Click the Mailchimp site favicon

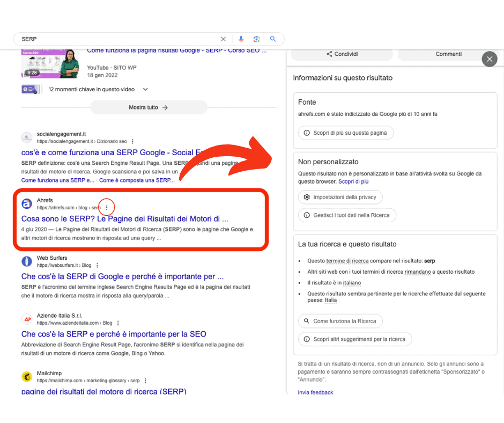[x=27, y=377]
